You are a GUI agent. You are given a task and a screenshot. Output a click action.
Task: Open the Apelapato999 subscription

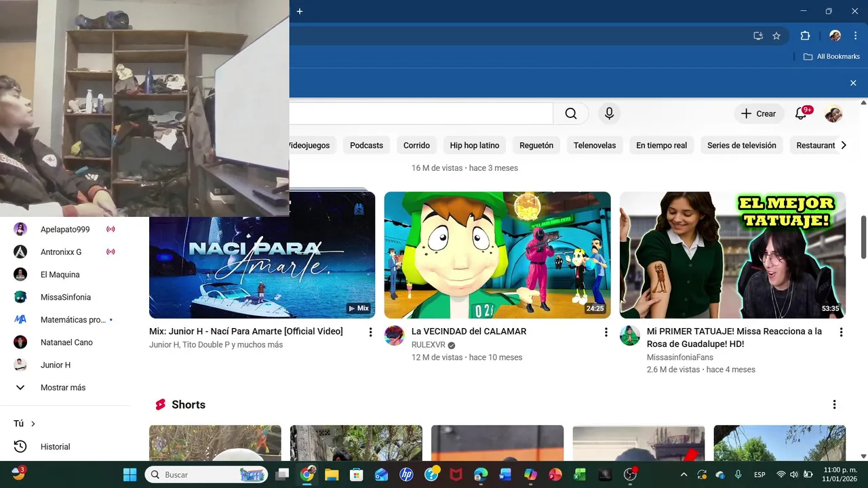tap(65, 229)
